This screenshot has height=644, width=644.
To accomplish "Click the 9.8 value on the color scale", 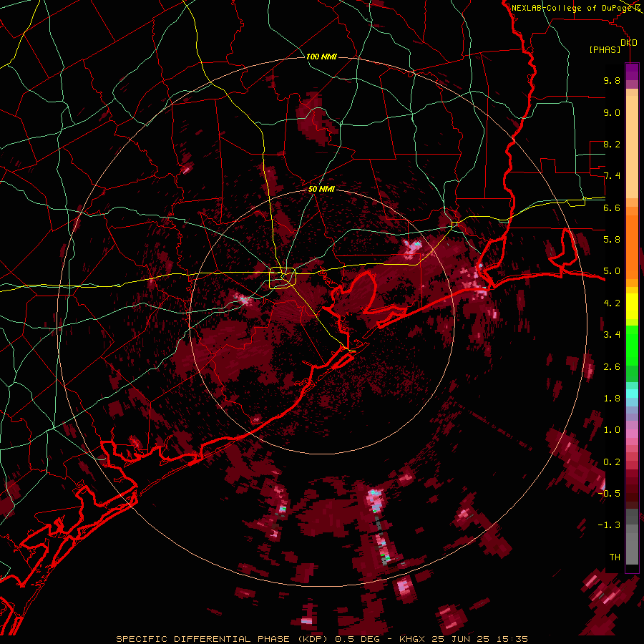I will [x=612, y=80].
